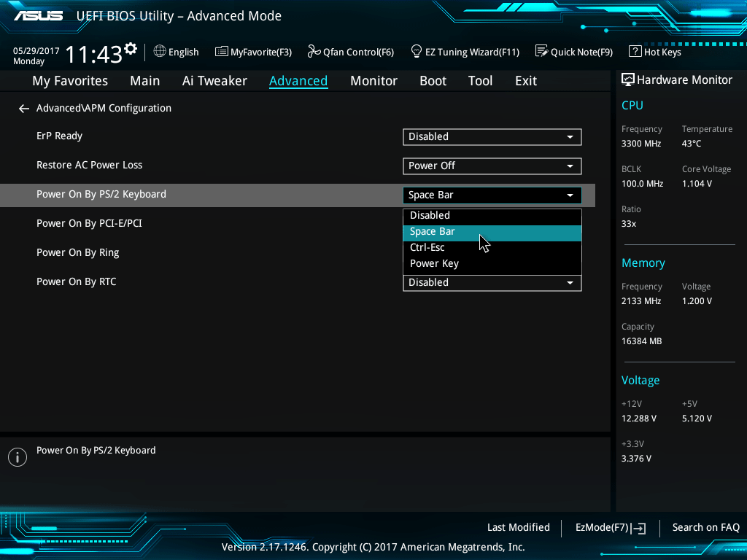Image resolution: width=747 pixels, height=560 pixels.
Task: Open the Ai Tweaker tab
Action: [x=214, y=81]
